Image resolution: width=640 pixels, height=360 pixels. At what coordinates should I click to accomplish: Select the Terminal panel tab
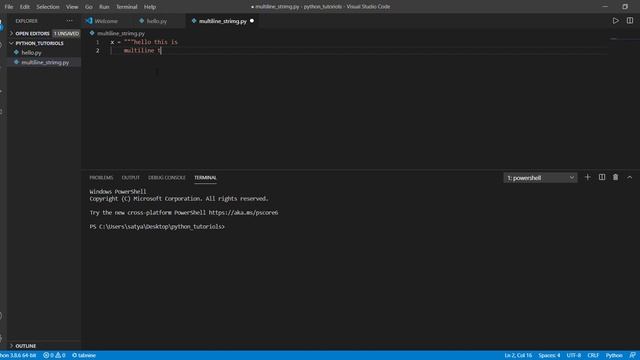pyautogui.click(x=205, y=178)
